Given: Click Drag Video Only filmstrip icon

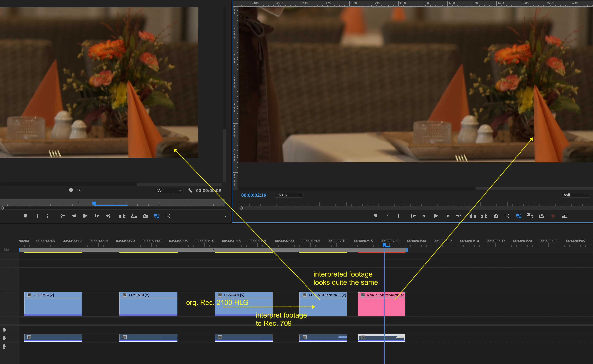Looking at the screenshot, I should tap(71, 190).
